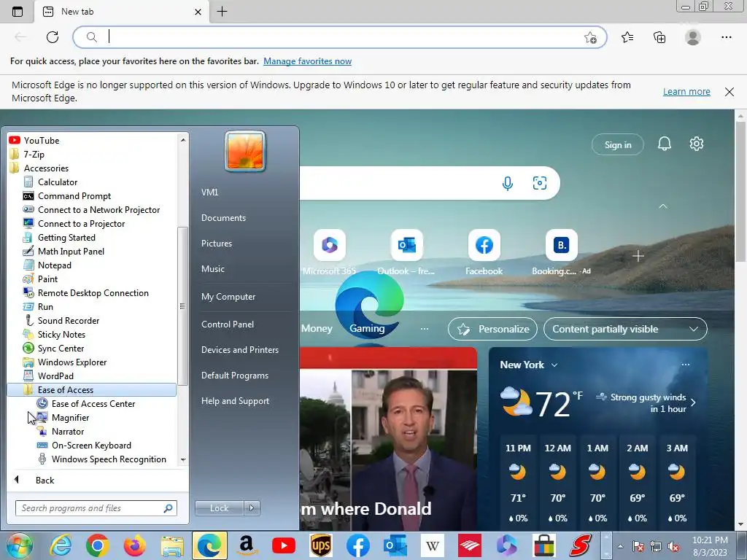Click Manage favorites now link
The width and height of the screenshot is (747, 560).
tap(307, 61)
